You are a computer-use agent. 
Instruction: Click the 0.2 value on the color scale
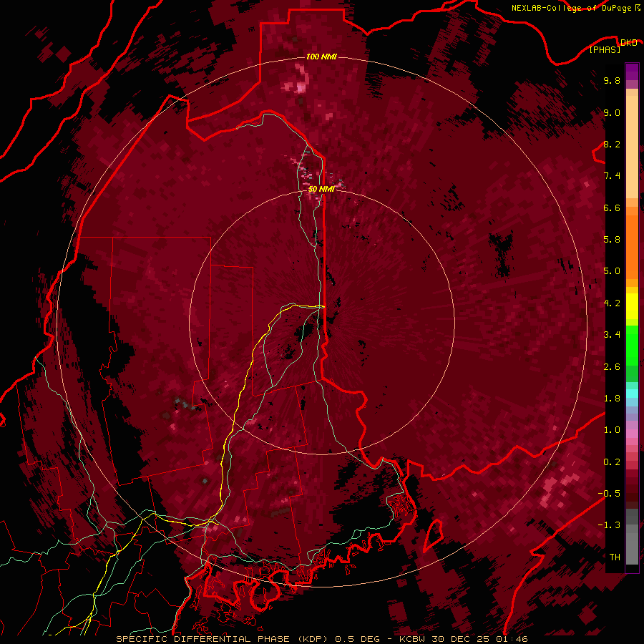point(612,462)
